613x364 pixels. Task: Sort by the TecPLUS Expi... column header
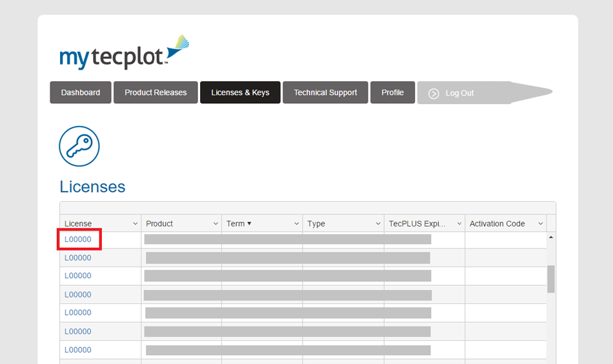point(417,224)
